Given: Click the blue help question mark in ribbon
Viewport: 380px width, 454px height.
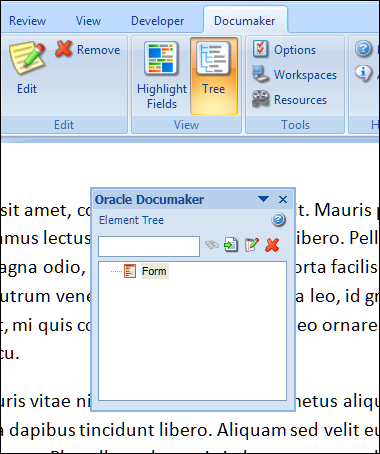Looking at the screenshot, I should tap(363, 49).
